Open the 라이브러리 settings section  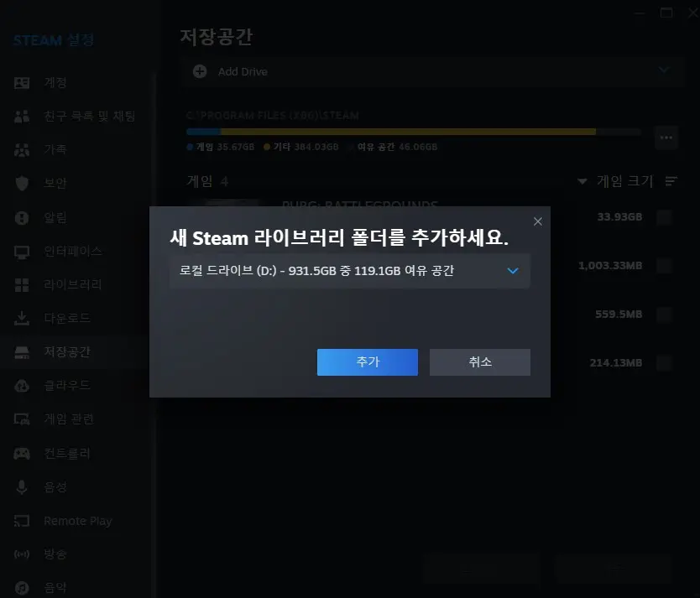pyautogui.click(x=24, y=284)
